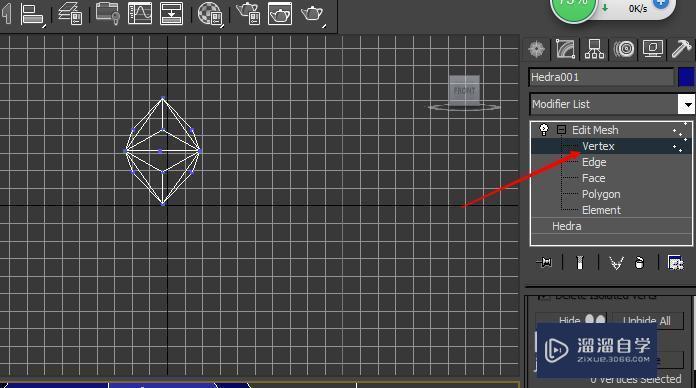Open the Curve Editor
This screenshot has height=388, width=696.
(140, 13)
